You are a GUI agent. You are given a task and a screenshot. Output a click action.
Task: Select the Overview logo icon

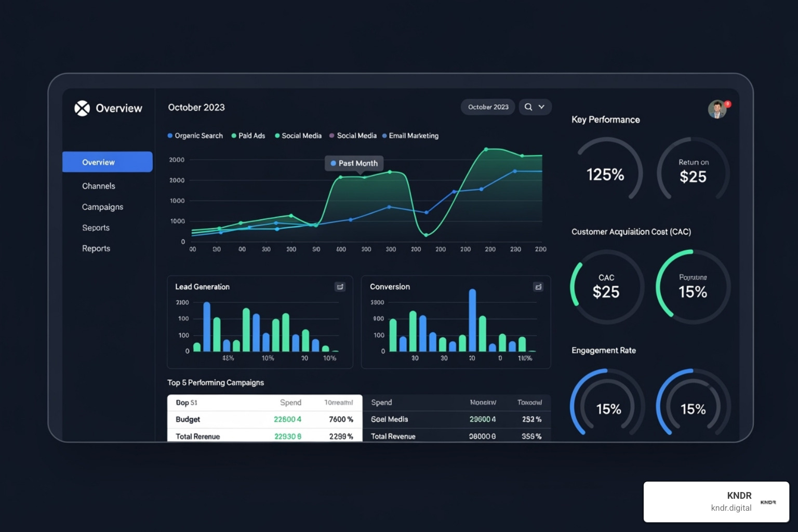pyautogui.click(x=82, y=108)
